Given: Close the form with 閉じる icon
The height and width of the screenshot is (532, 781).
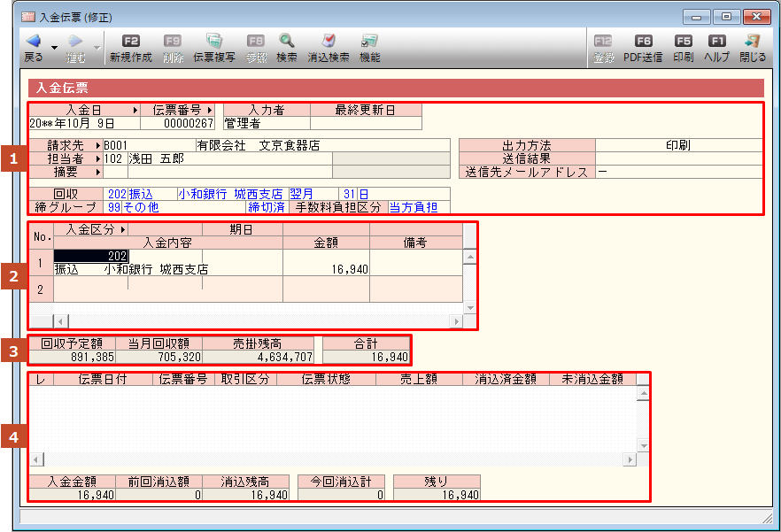Looking at the screenshot, I should click(x=753, y=42).
